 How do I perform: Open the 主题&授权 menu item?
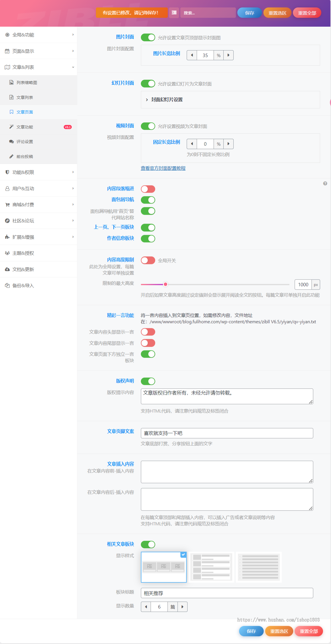click(38, 253)
